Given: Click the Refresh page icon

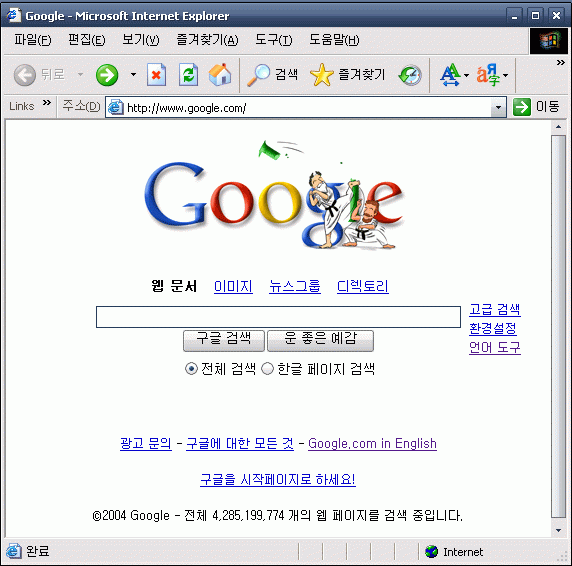Looking at the screenshot, I should coord(188,75).
